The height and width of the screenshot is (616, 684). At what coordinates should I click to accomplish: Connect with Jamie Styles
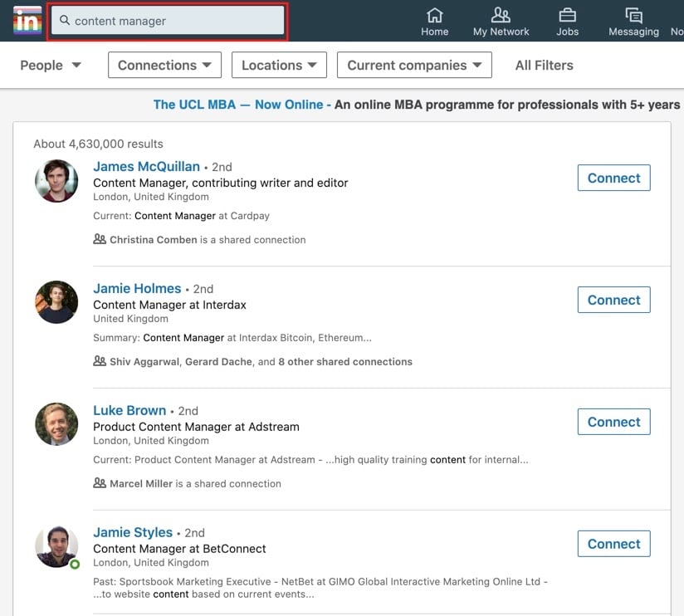[613, 544]
